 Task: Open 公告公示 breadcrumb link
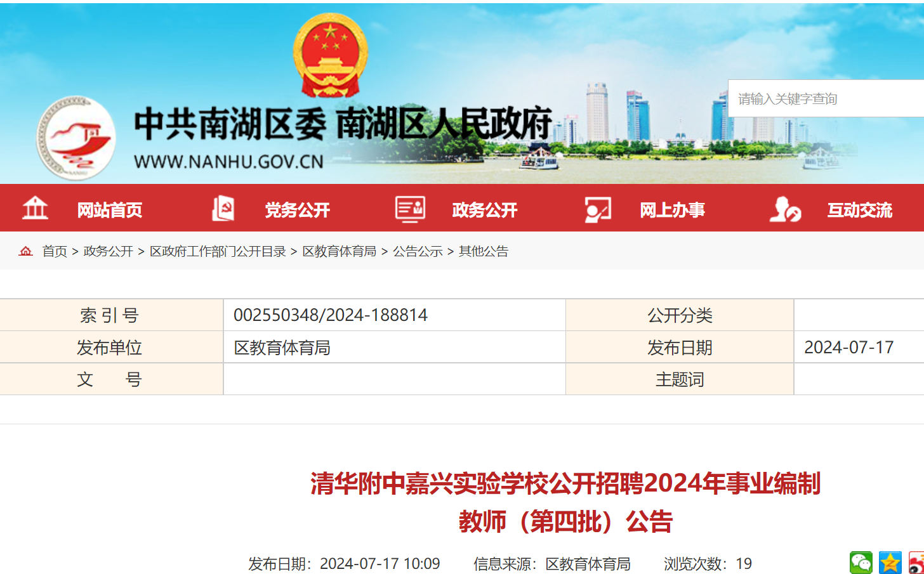click(418, 251)
